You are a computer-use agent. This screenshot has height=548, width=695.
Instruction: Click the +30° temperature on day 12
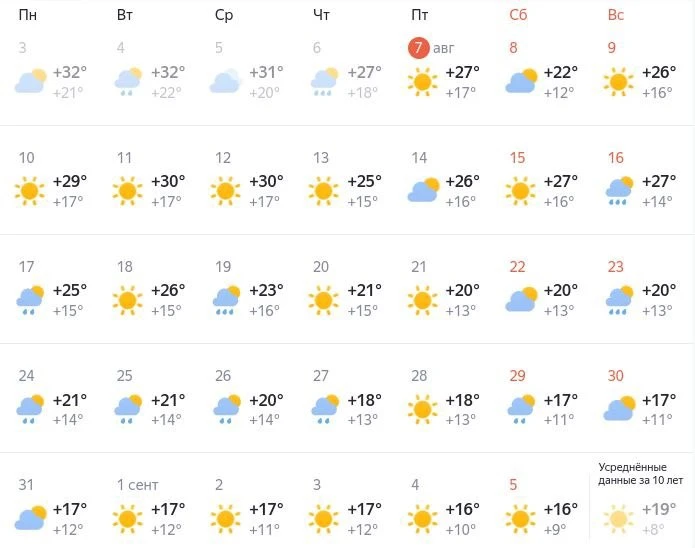(266, 181)
